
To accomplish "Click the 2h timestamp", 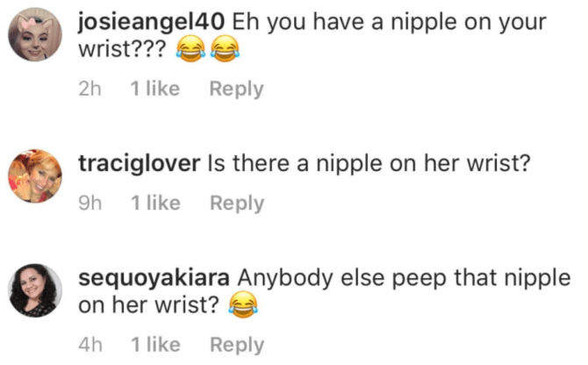I will tap(90, 89).
